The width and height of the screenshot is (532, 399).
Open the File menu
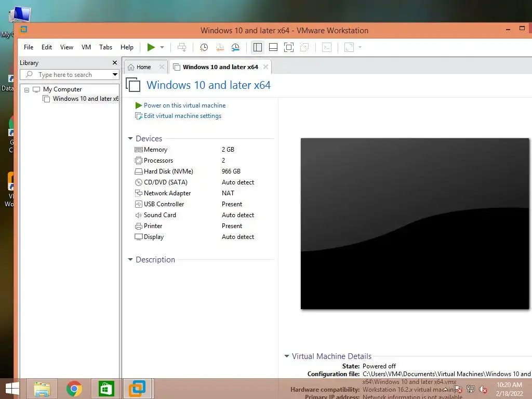tap(29, 47)
